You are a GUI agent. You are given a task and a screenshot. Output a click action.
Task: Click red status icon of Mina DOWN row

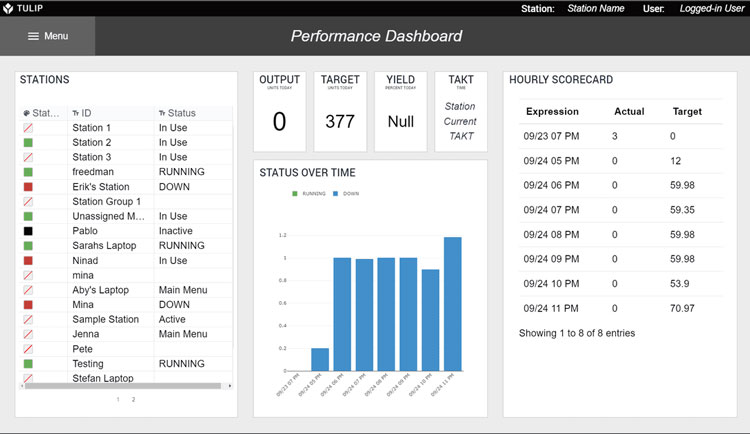tap(28, 305)
